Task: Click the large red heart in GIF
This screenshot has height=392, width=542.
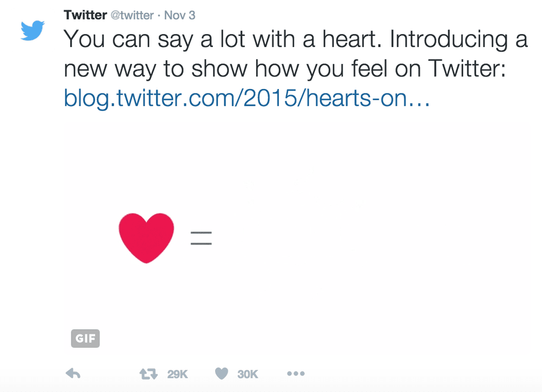Action: point(147,237)
